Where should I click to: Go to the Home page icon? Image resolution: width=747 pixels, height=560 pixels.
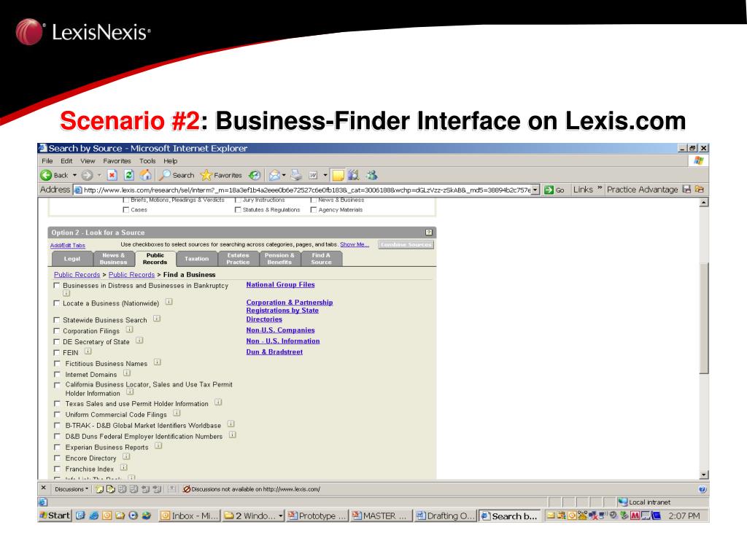145,175
